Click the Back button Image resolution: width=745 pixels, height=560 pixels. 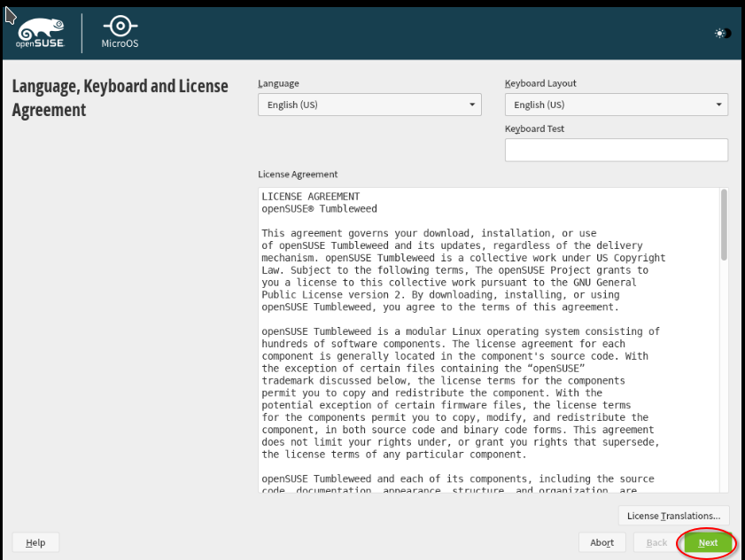click(x=656, y=542)
